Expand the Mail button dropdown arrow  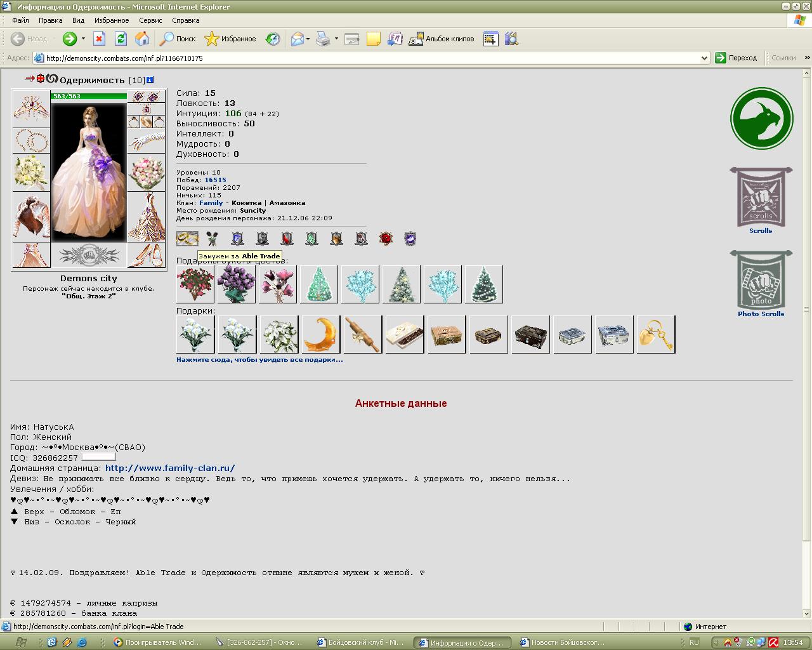pyautogui.click(x=308, y=39)
